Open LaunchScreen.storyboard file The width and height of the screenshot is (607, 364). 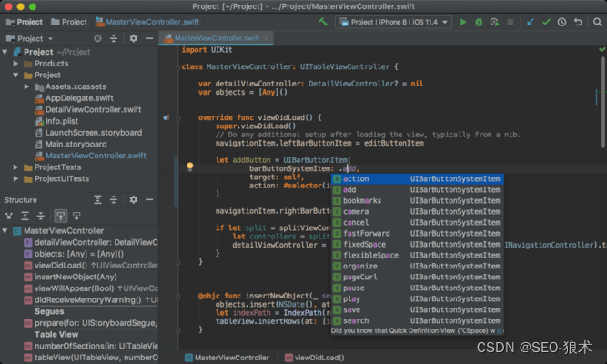[88, 133]
